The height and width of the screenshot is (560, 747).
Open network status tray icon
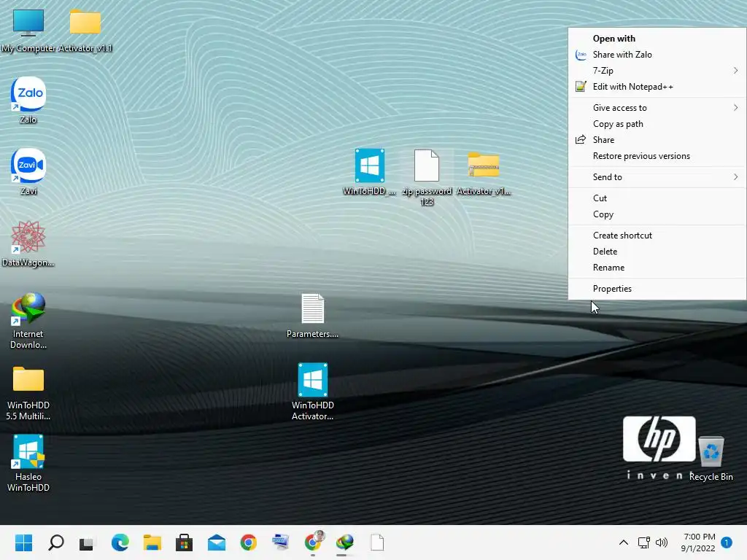[x=643, y=542]
